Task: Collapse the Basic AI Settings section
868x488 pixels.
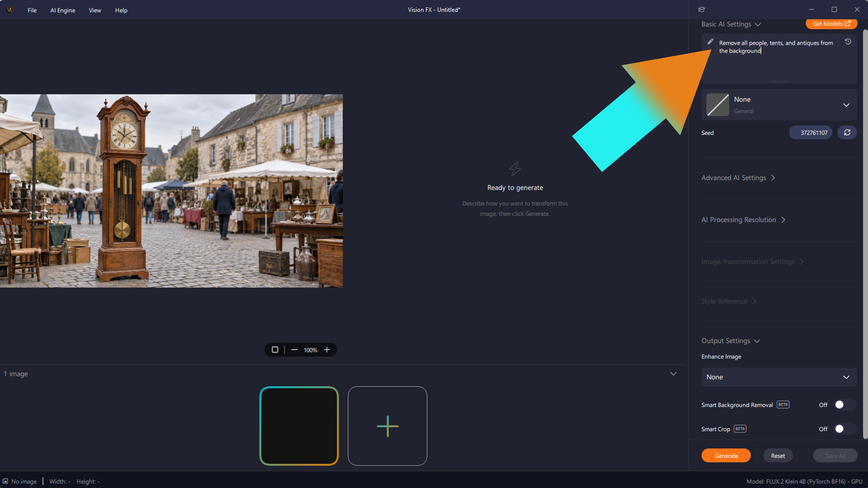Action: point(731,24)
